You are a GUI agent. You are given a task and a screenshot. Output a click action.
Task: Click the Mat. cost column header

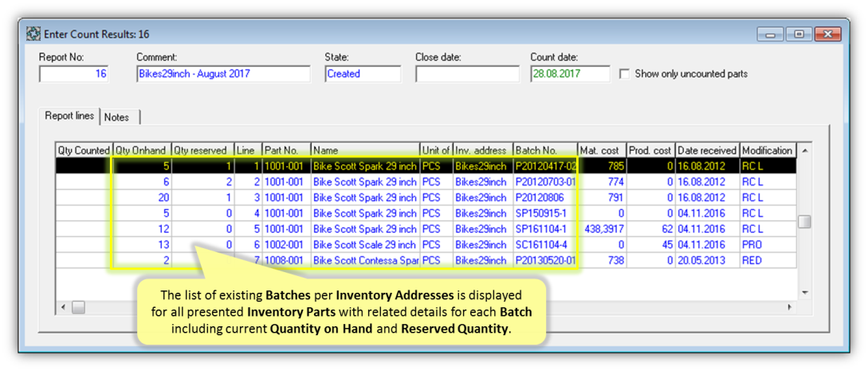602,150
